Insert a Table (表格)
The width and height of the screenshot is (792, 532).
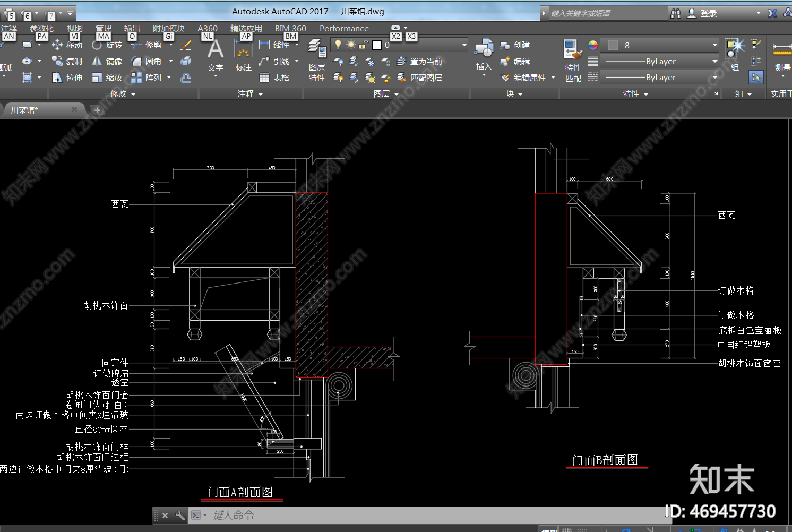coord(274,78)
